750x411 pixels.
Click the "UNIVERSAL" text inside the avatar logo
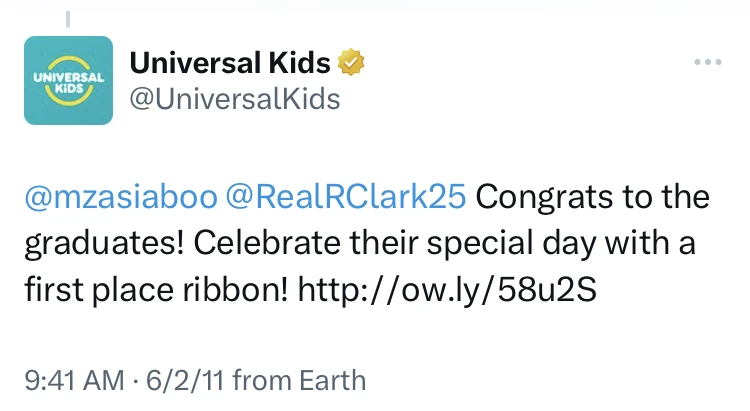pyautogui.click(x=67, y=77)
